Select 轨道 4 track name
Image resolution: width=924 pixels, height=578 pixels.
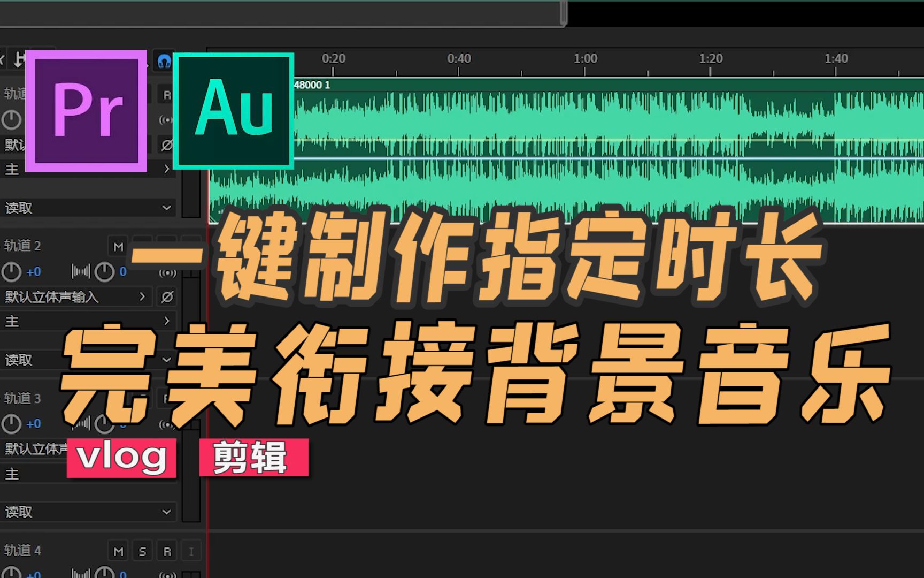tap(22, 550)
